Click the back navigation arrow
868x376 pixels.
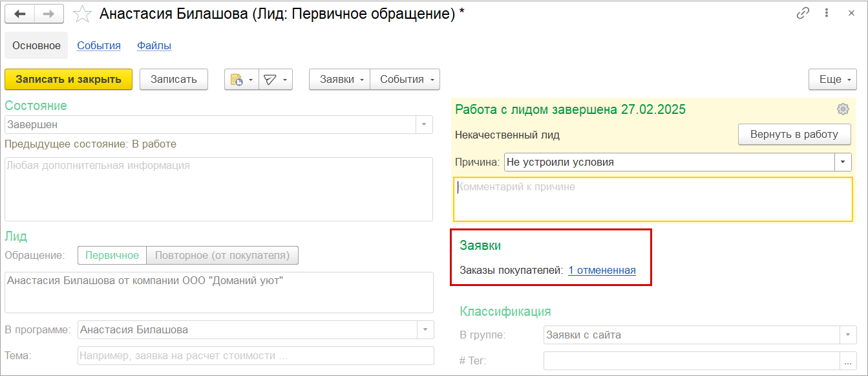20,14
